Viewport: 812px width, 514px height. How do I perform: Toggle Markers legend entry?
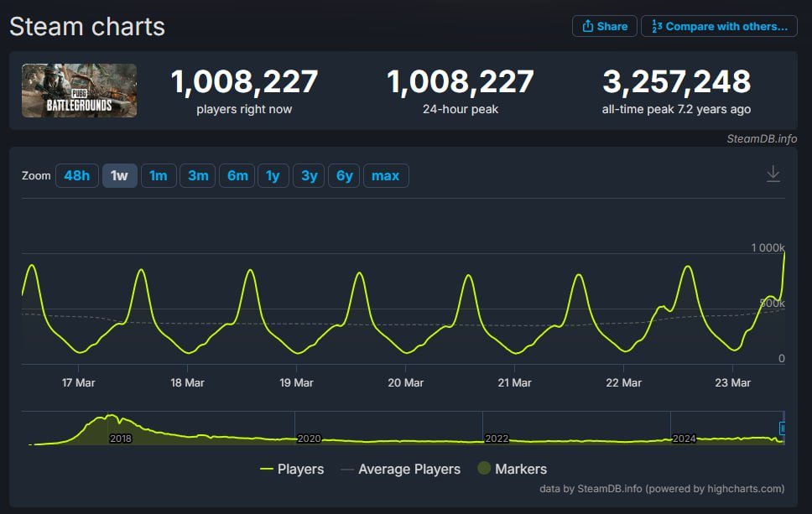[513, 469]
